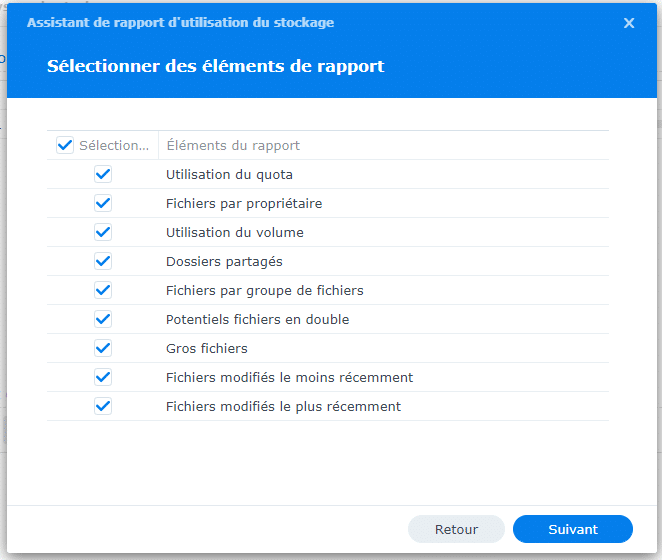
Task: Uncheck Fichiers modifiés le plus récemment checkbox
Action: tap(103, 406)
